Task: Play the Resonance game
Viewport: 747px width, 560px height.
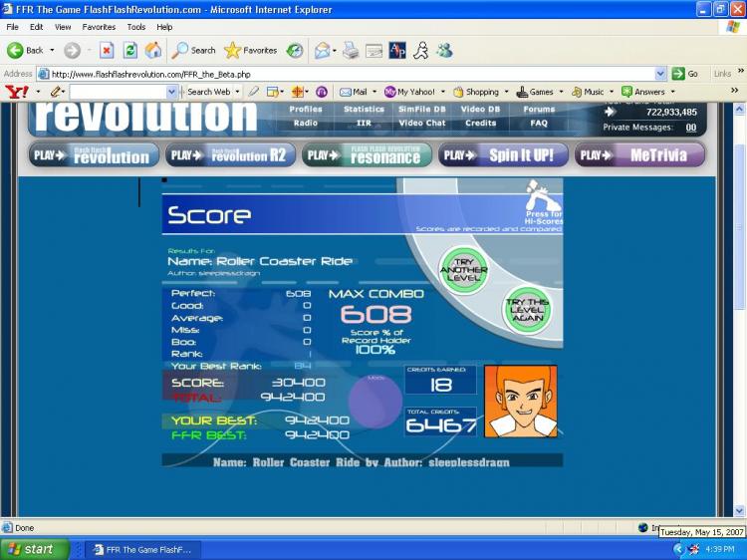Action: [367, 155]
